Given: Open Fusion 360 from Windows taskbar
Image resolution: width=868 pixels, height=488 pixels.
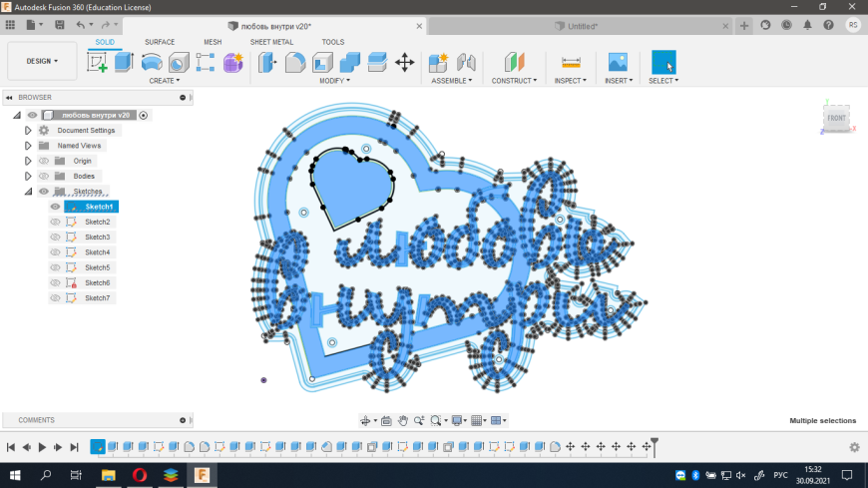Looking at the screenshot, I should point(202,475).
